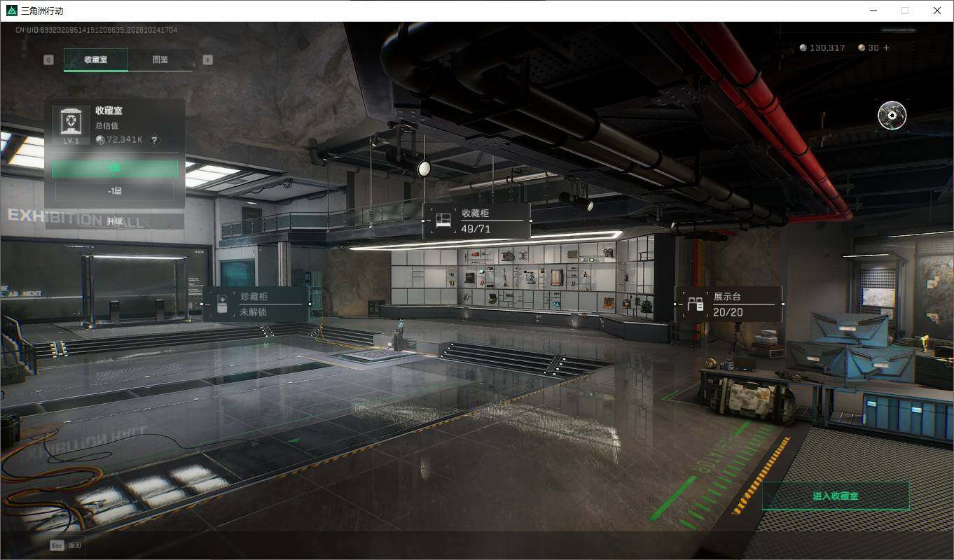Switch to the 收藏室 tab
The height and width of the screenshot is (560, 954).
95,59
